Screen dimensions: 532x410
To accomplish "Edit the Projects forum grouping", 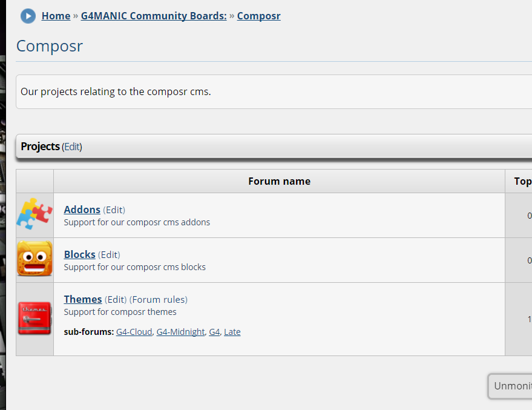I will pos(72,147).
